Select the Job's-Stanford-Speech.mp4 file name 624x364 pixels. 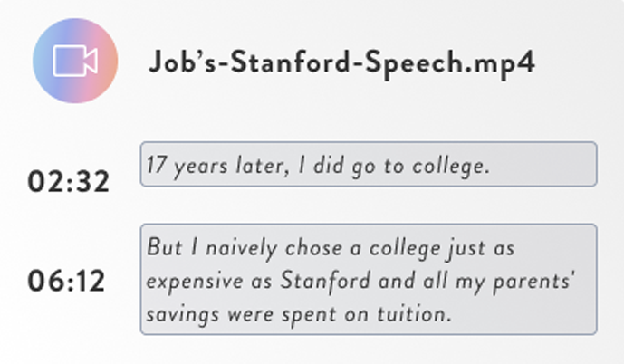341,63
